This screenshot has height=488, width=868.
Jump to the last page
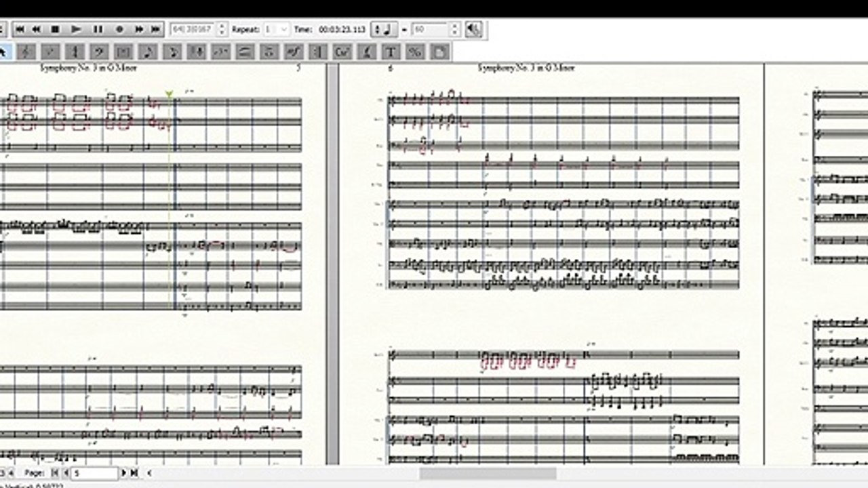(x=134, y=472)
